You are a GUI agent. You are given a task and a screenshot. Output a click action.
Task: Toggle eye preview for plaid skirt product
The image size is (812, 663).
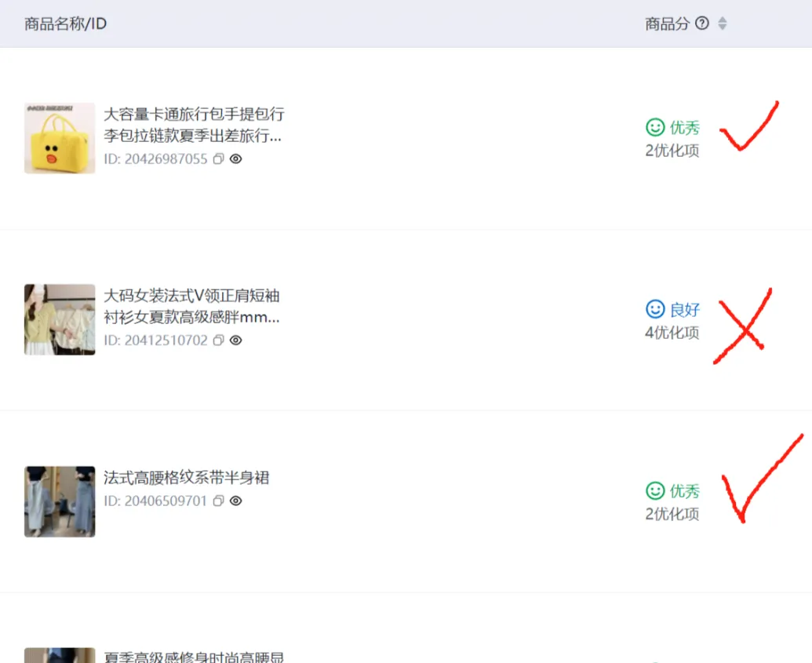click(235, 501)
